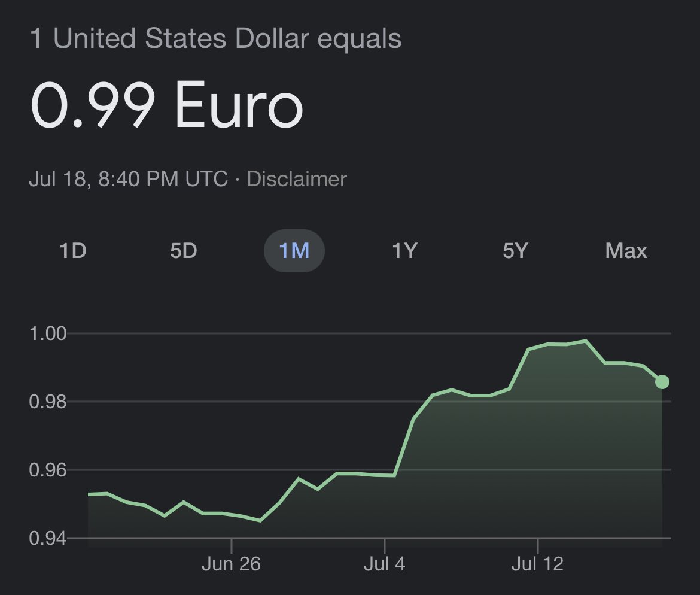700x595 pixels.
Task: Click the selected 1M range tab
Action: pos(294,251)
